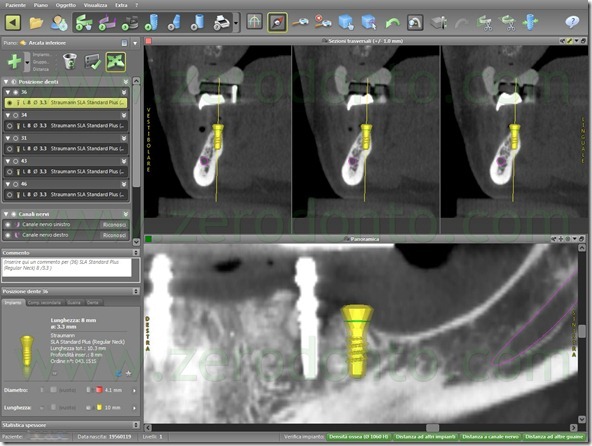Viewport: 592px width, 446px height.
Task: Select workflow step 7 printer icon
Action: click(x=222, y=23)
